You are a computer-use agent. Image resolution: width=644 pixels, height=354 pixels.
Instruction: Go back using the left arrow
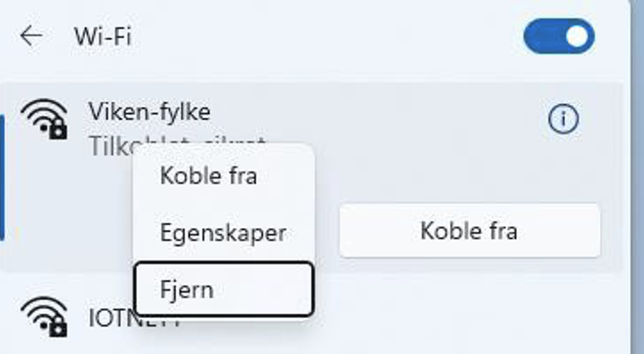click(31, 36)
